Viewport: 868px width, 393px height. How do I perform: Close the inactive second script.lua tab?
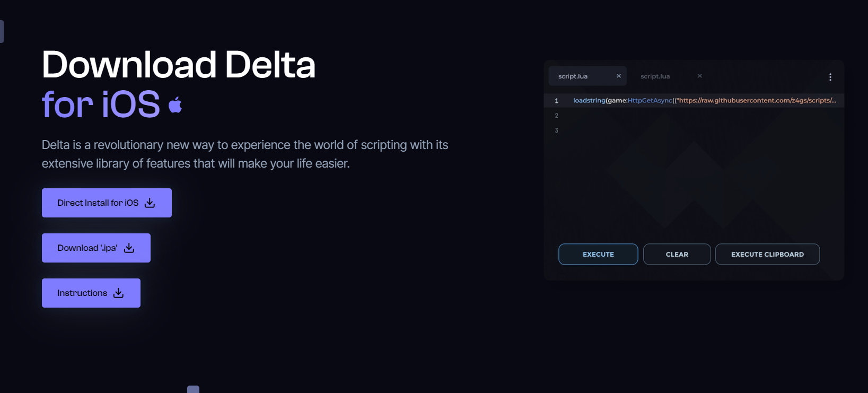(x=700, y=76)
